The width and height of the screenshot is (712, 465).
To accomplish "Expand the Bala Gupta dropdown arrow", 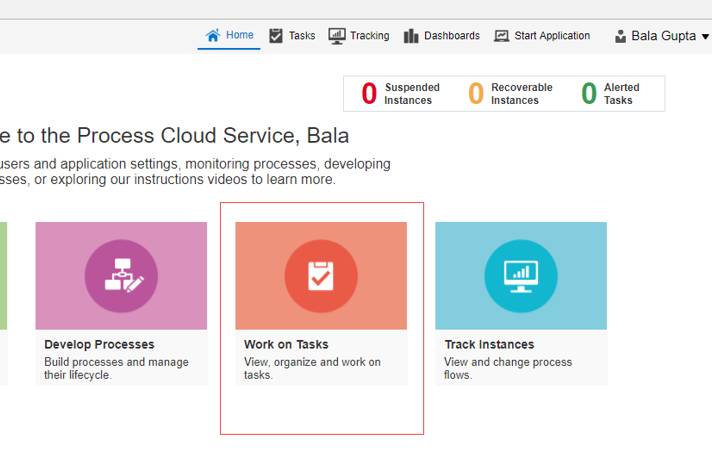I will point(705,37).
